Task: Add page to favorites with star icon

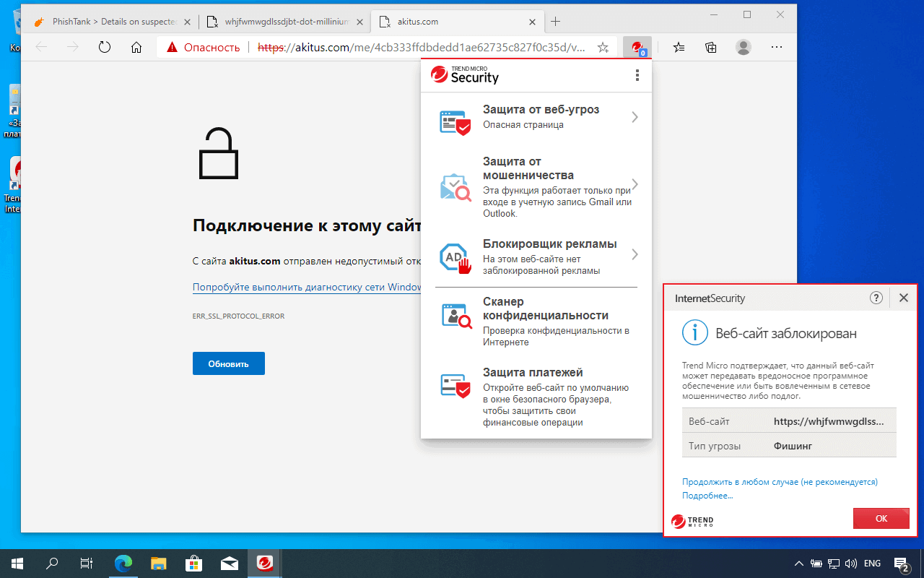Action: (x=603, y=48)
